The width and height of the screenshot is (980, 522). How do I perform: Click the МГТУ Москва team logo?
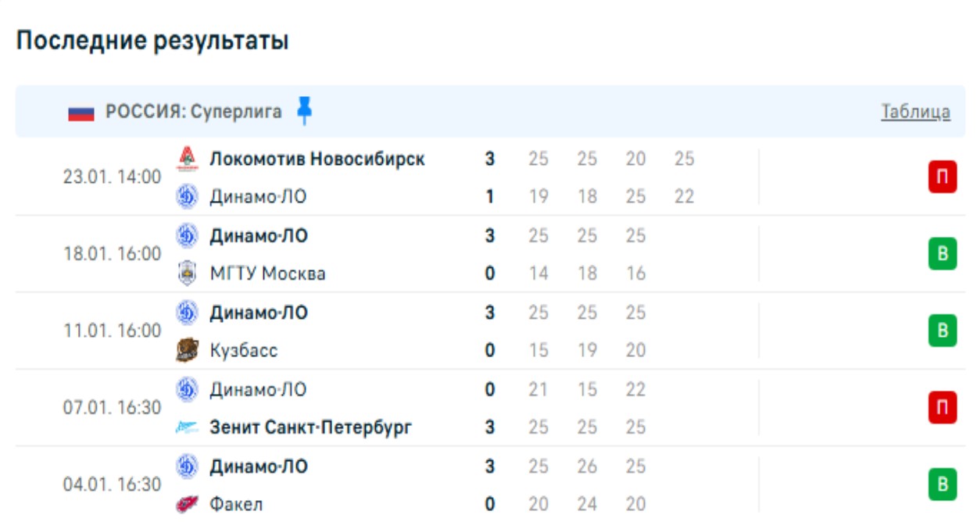187,274
